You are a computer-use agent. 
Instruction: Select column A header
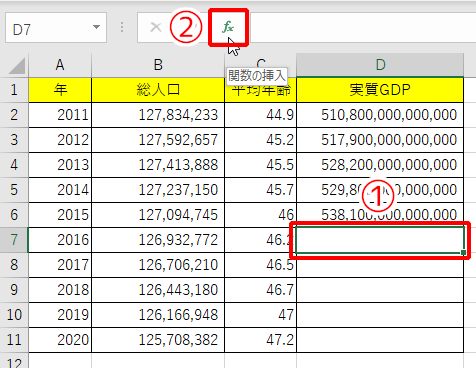point(60,65)
